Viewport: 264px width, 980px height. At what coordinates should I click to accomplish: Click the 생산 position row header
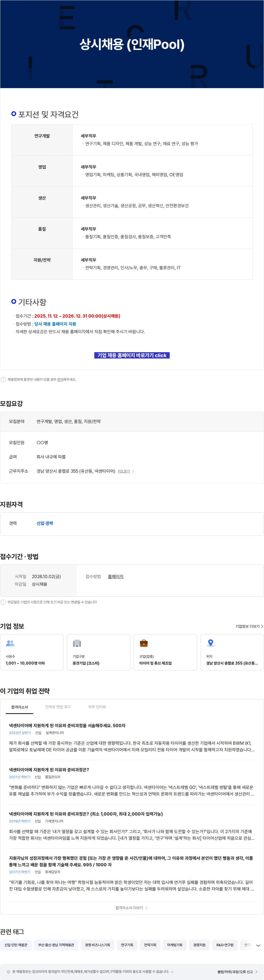click(42, 202)
